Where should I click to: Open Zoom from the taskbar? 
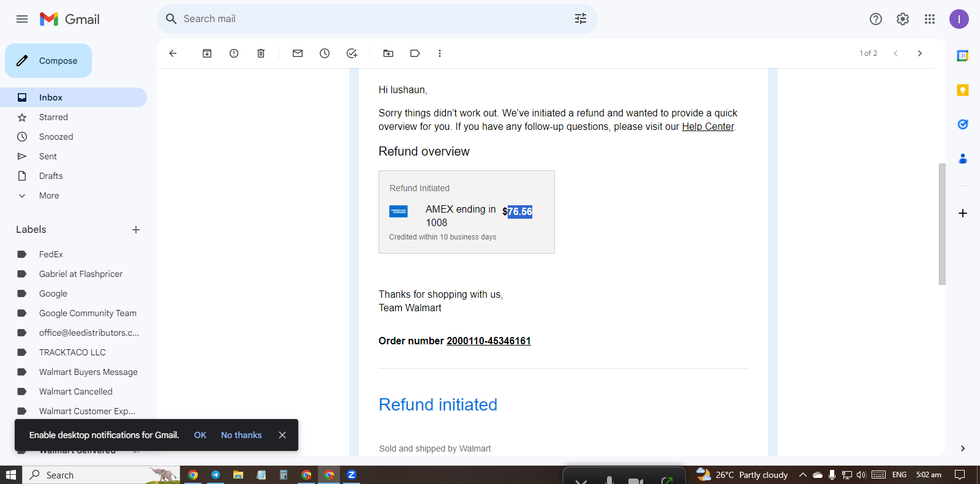tap(352, 475)
